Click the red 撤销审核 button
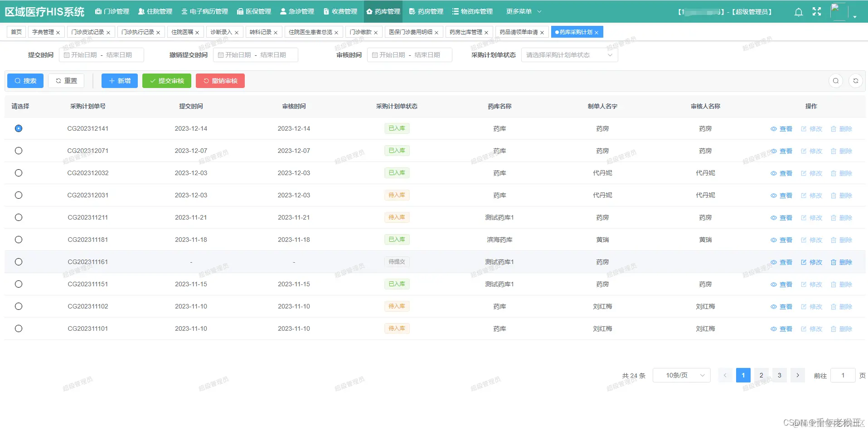This screenshot has width=868, height=431. 220,81
